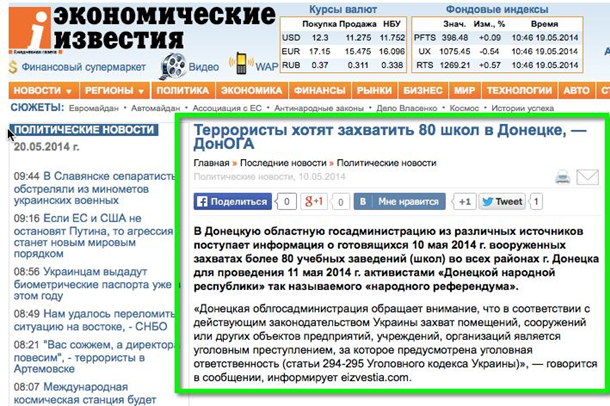This screenshot has width=610, height=406.
Task: Click the Главная breadcrumb link
Action: tap(211, 161)
